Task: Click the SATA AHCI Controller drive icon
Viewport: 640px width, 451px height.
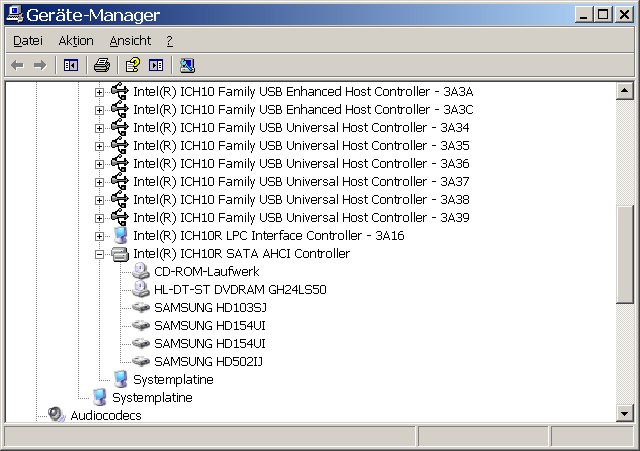Action: pos(120,254)
